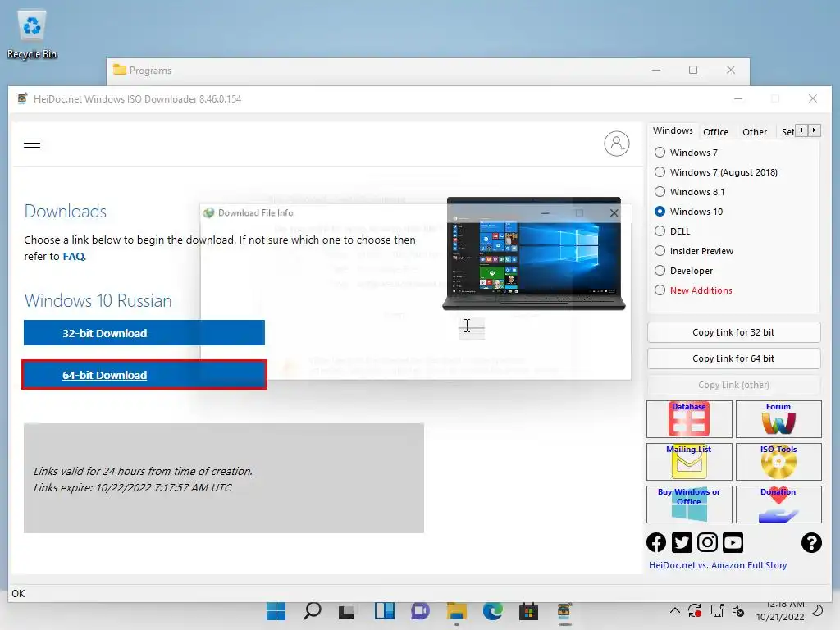Click Copy Link for 32 bit
Screen dimensions: 840x630
coord(733,332)
